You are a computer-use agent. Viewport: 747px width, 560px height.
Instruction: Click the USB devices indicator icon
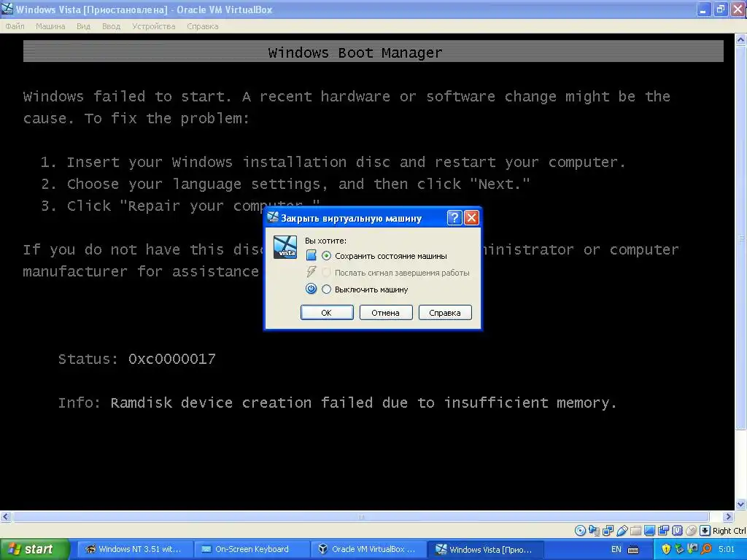coord(622,531)
